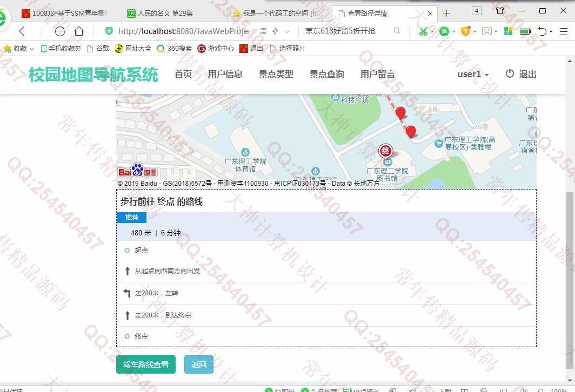The height and width of the screenshot is (392, 575).
Task: Open 手机收藏夹 bookmark
Action: pyautogui.click(x=61, y=49)
